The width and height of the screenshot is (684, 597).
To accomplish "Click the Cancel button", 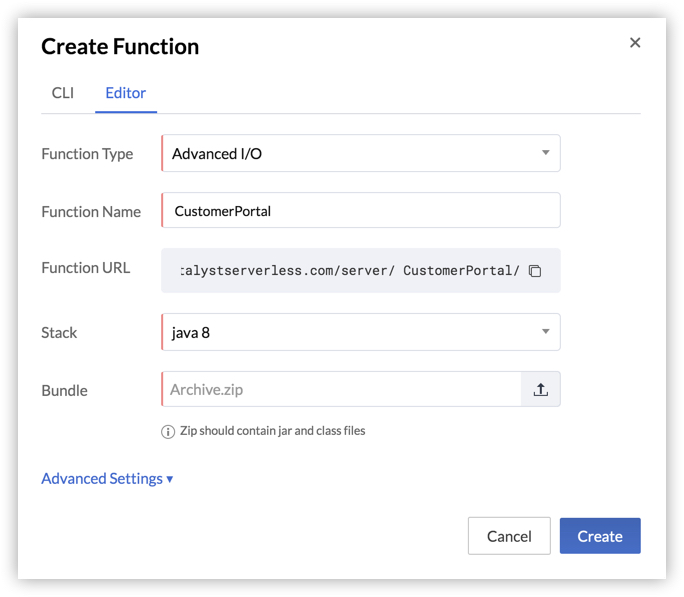I will (x=509, y=536).
